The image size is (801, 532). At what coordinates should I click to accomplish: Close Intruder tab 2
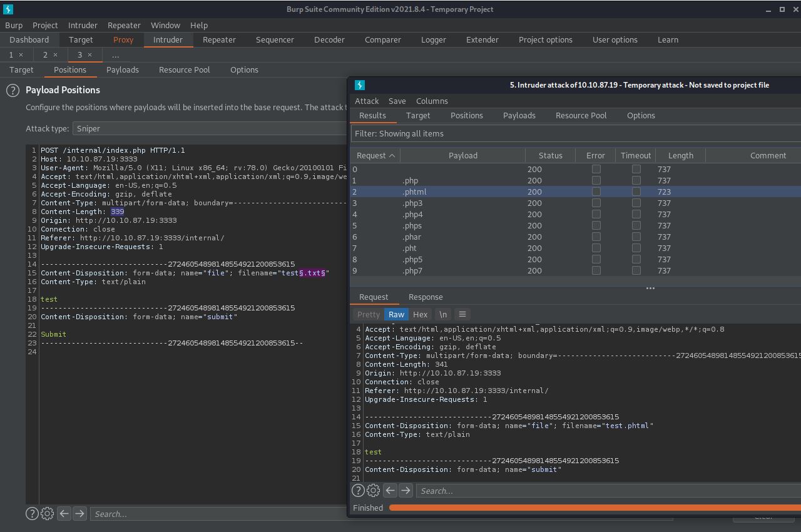pos(55,55)
